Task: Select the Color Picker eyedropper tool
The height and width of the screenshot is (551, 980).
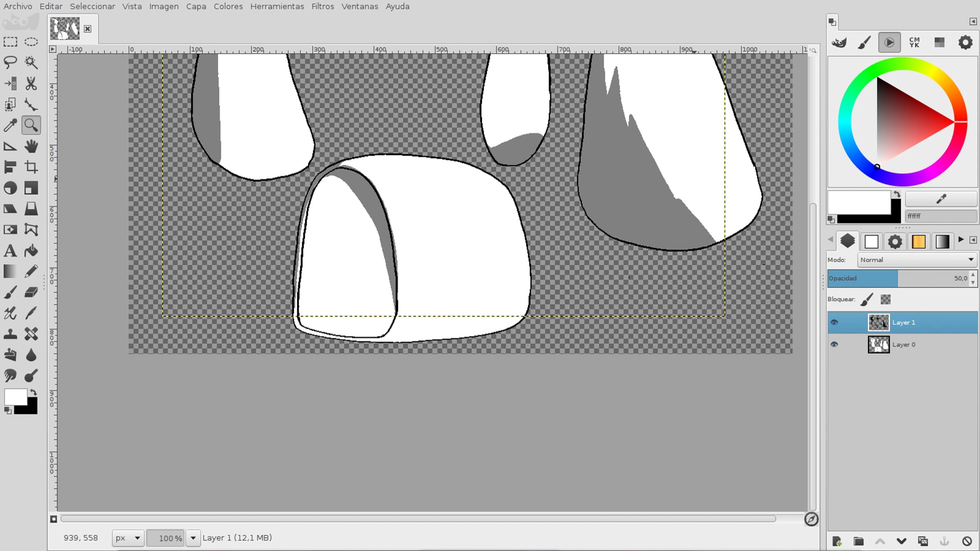Action: 10,125
